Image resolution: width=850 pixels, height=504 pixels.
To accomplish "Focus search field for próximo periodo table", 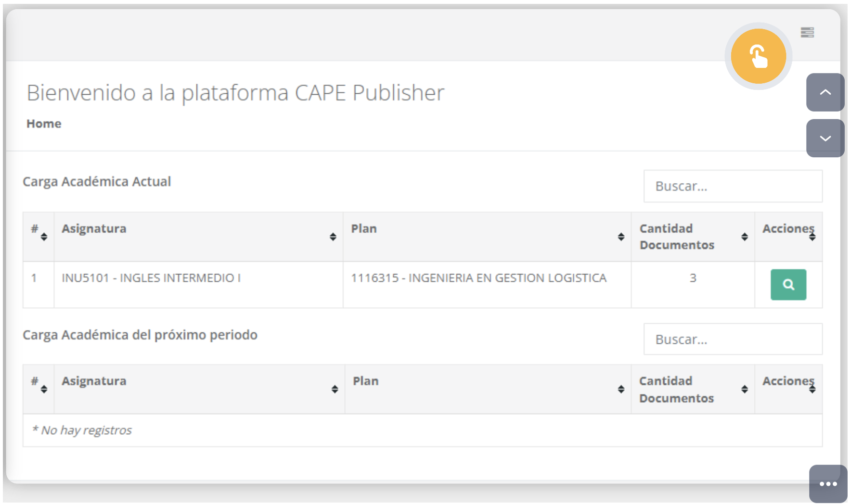I will click(733, 339).
